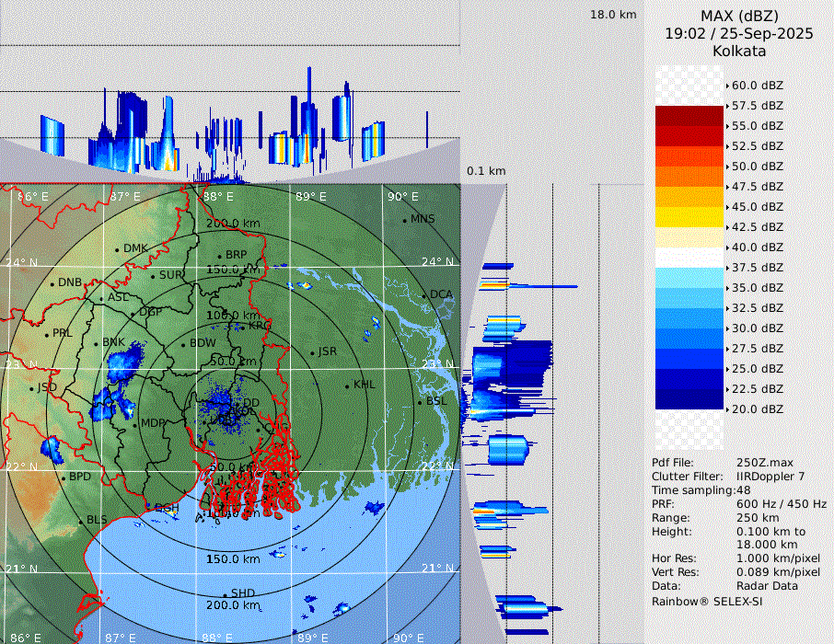The width and height of the screenshot is (834, 644).
Task: Click the Kolkata radar site name
Action: (739, 51)
